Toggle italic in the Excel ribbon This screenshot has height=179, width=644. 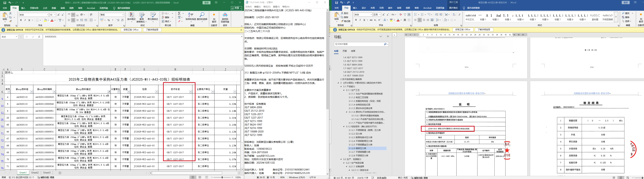tap(25, 20)
